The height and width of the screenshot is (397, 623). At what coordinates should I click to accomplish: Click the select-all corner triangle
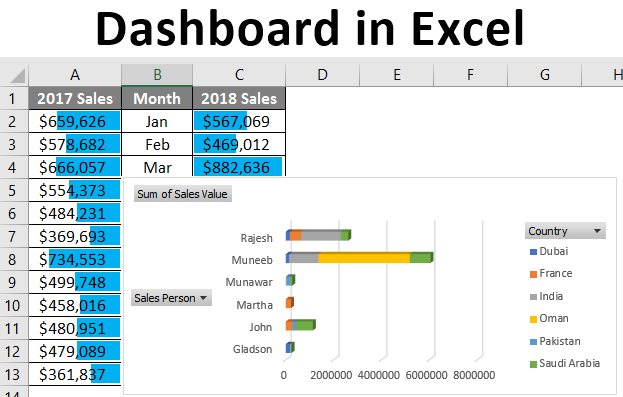[x=17, y=75]
